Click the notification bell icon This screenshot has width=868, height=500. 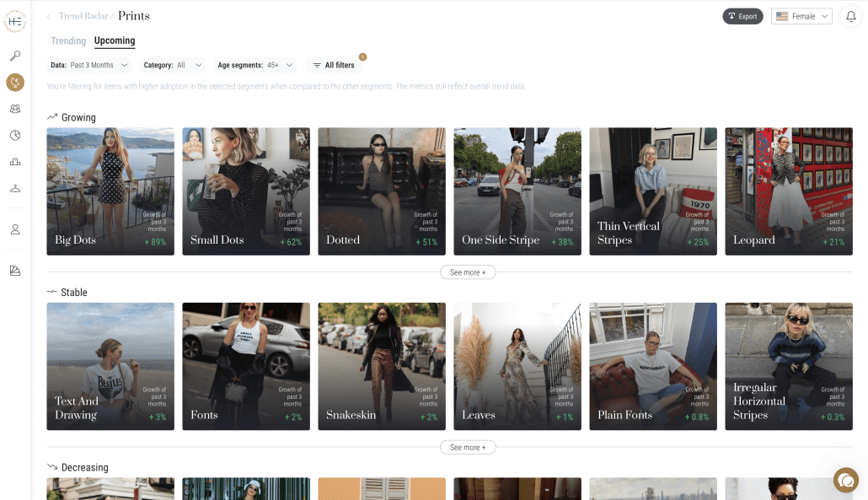click(x=850, y=16)
